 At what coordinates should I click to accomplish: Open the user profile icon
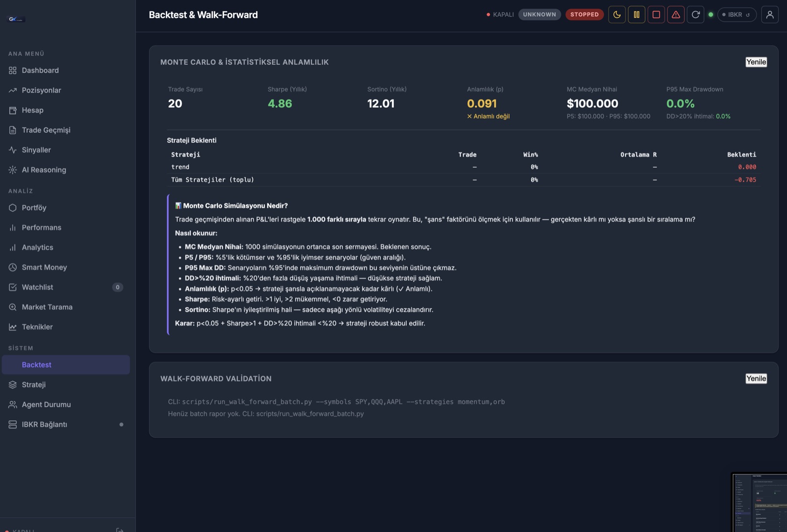coord(770,15)
